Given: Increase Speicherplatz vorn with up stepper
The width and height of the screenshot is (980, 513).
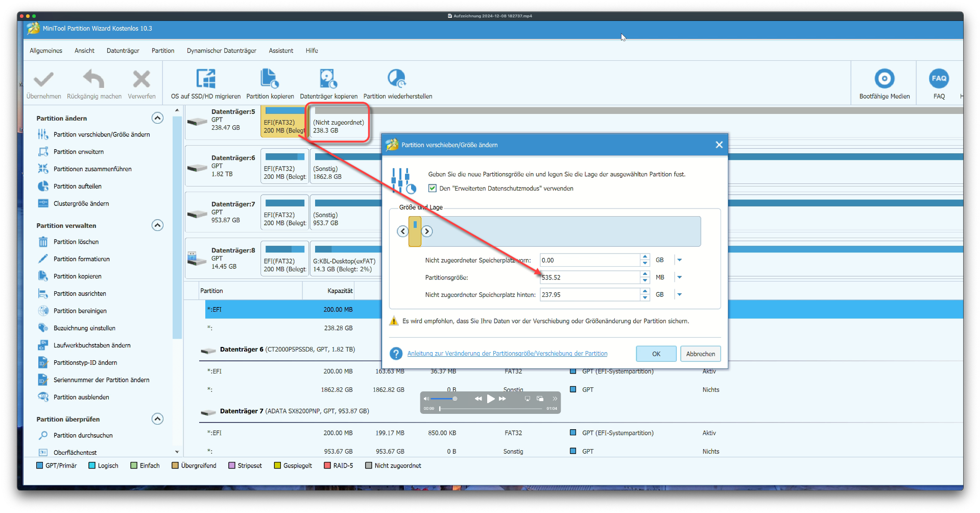Looking at the screenshot, I should tap(645, 257).
